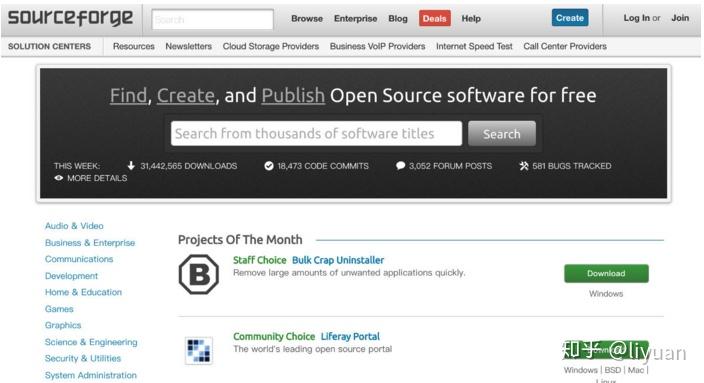The image size is (704, 383).
Task: Open Business VoIP Providers link
Action: [x=378, y=46]
